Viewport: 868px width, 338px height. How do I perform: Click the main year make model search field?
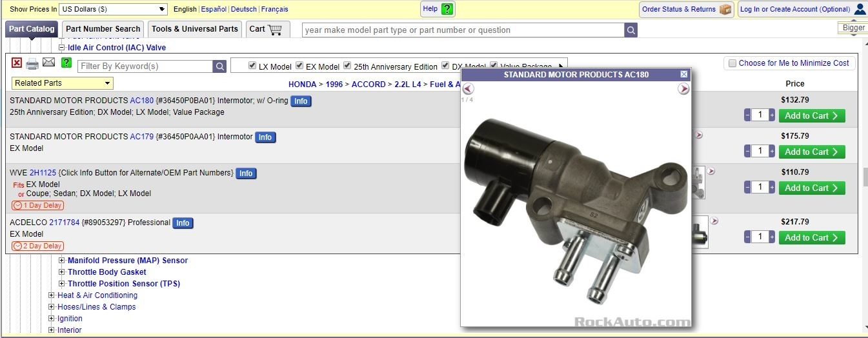(463, 30)
